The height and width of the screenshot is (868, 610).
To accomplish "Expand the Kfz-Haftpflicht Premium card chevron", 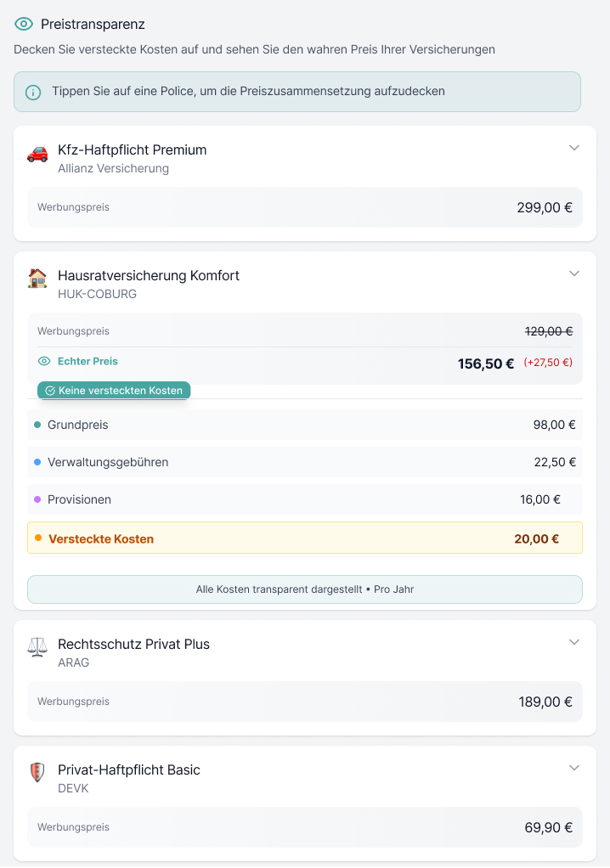I will (574, 148).
